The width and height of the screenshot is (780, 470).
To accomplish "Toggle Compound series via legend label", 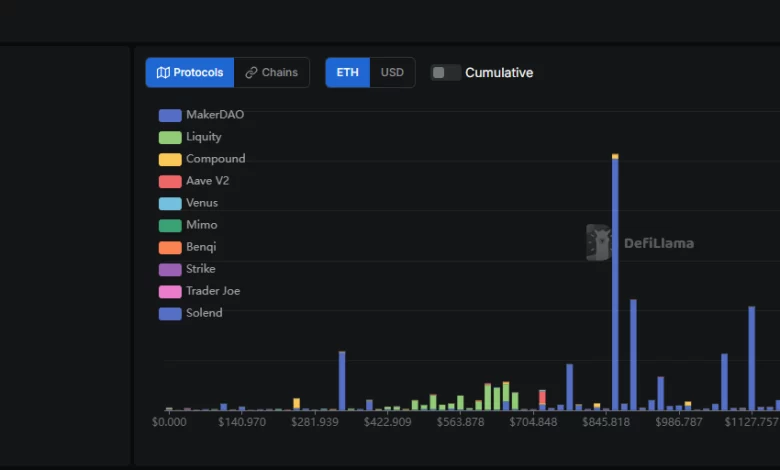I will (215, 159).
